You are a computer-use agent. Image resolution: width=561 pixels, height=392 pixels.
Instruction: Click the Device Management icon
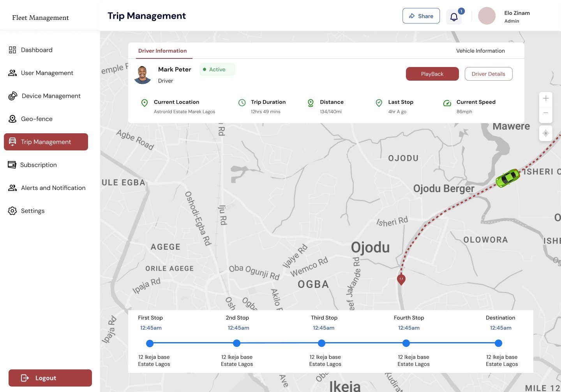coord(13,96)
